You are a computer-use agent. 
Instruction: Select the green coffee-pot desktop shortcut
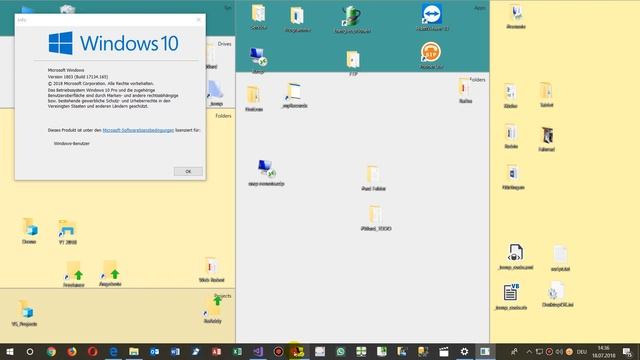click(x=352, y=19)
